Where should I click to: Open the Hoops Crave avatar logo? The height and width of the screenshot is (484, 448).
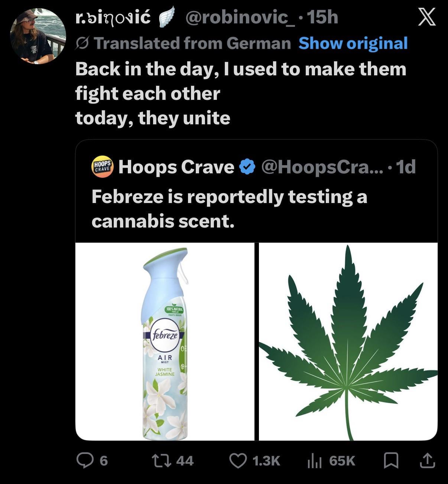pos(103,167)
